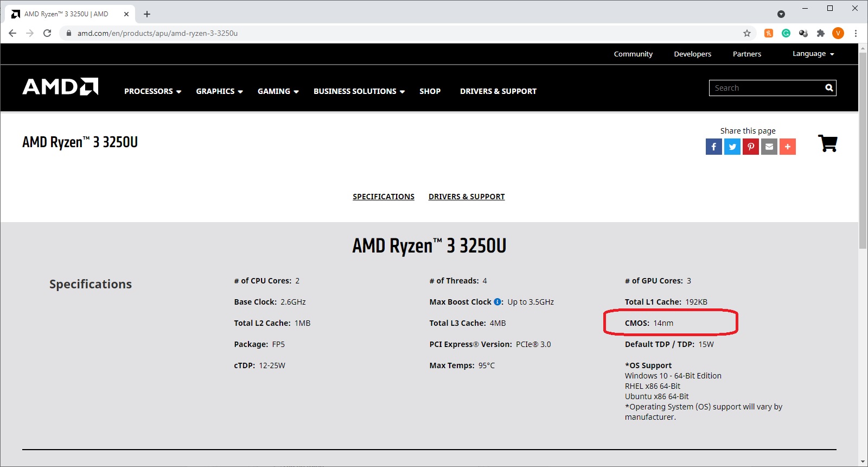This screenshot has height=467, width=868.
Task: Click 'RHEL x86 64-Bit' text
Action: tap(653, 386)
